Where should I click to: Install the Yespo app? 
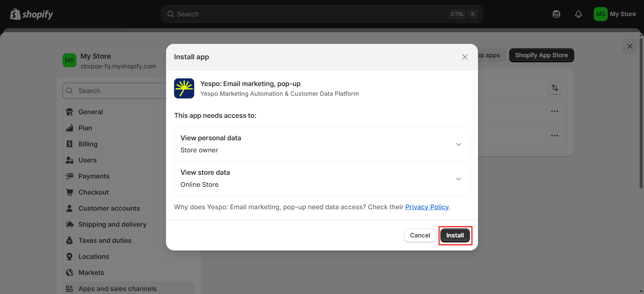pos(455,235)
